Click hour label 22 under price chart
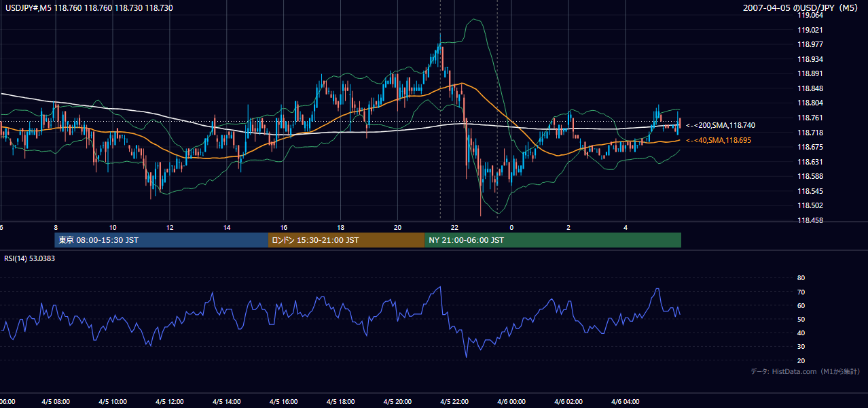This screenshot has width=868, height=408. point(455,227)
